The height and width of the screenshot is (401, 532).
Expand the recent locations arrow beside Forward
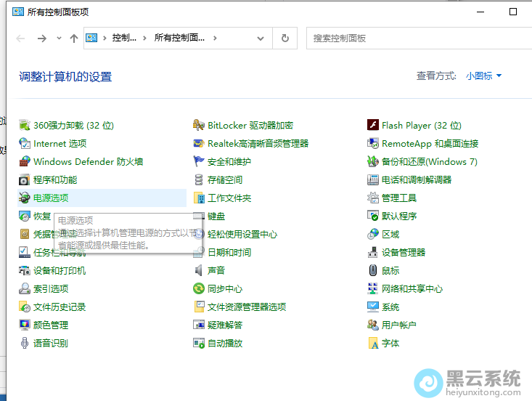(58, 39)
